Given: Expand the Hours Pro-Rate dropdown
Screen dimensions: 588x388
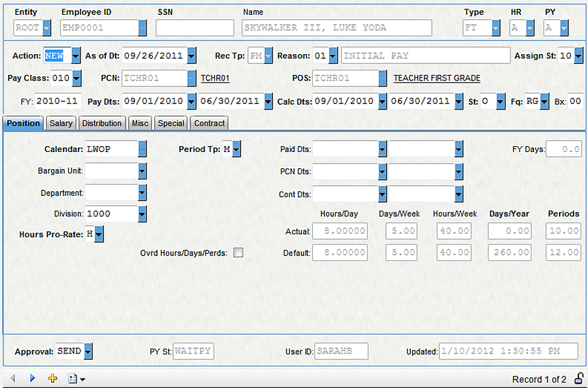Looking at the screenshot, I should click(99, 235).
